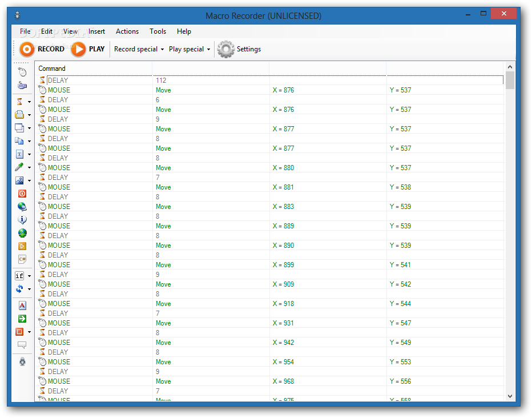
Task: Click the window command sidebar icon
Action: pos(19,128)
